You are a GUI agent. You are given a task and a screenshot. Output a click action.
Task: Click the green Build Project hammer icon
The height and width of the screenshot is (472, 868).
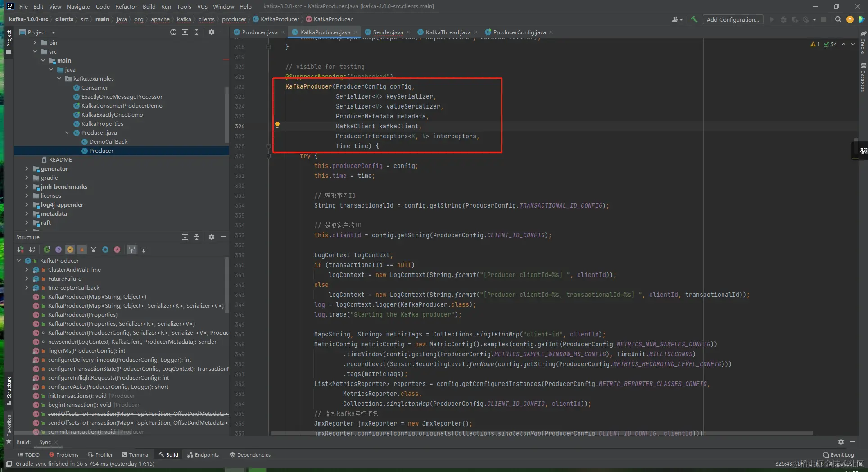[x=694, y=19]
